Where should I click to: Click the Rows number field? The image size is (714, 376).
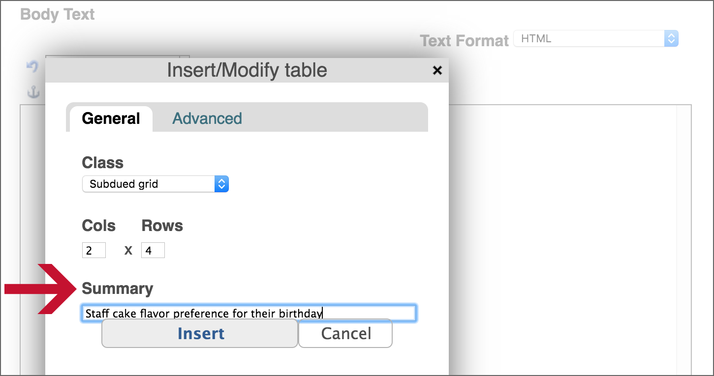(153, 250)
